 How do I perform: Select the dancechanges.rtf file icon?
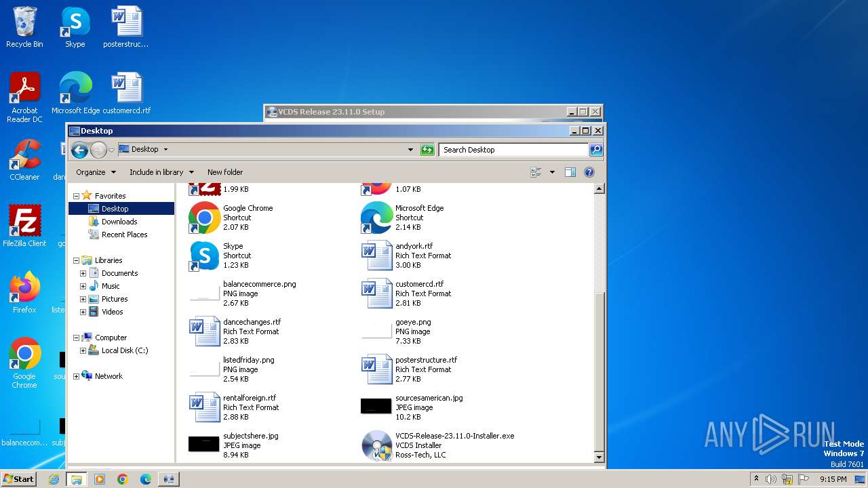[204, 331]
